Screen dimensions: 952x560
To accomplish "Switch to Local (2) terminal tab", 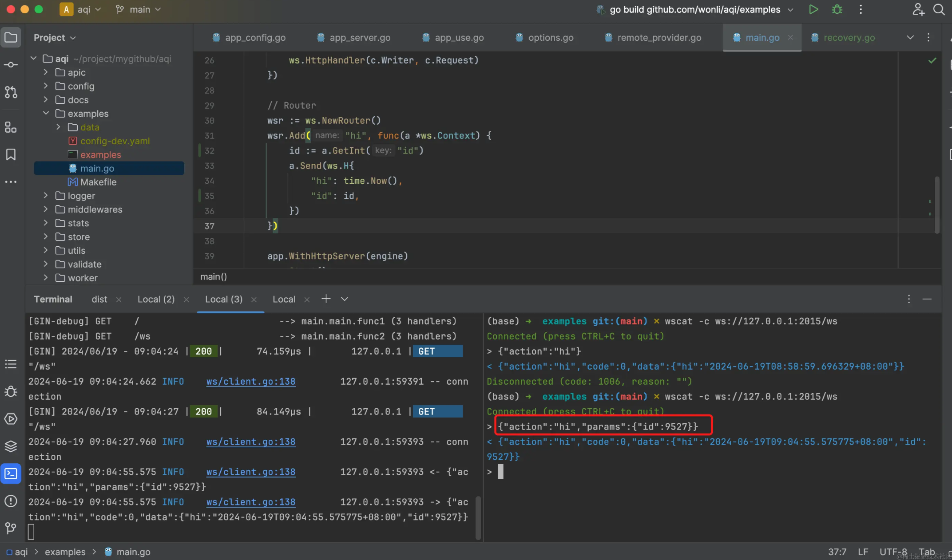I will (x=156, y=299).
